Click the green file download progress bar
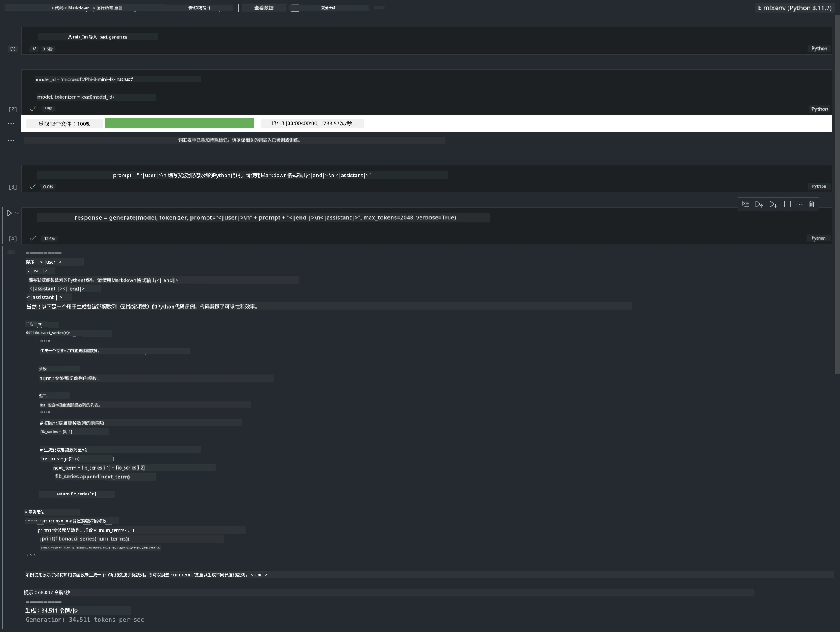The height and width of the screenshot is (632, 840). click(x=180, y=124)
